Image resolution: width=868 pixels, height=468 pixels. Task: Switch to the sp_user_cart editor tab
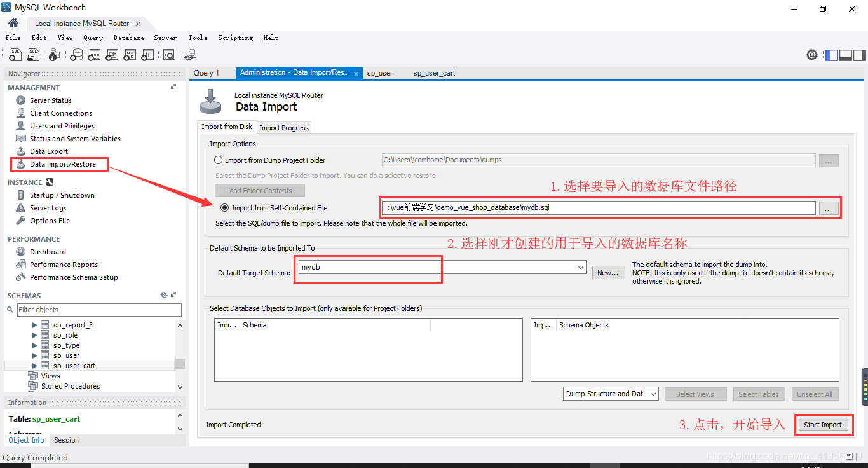[x=434, y=73]
